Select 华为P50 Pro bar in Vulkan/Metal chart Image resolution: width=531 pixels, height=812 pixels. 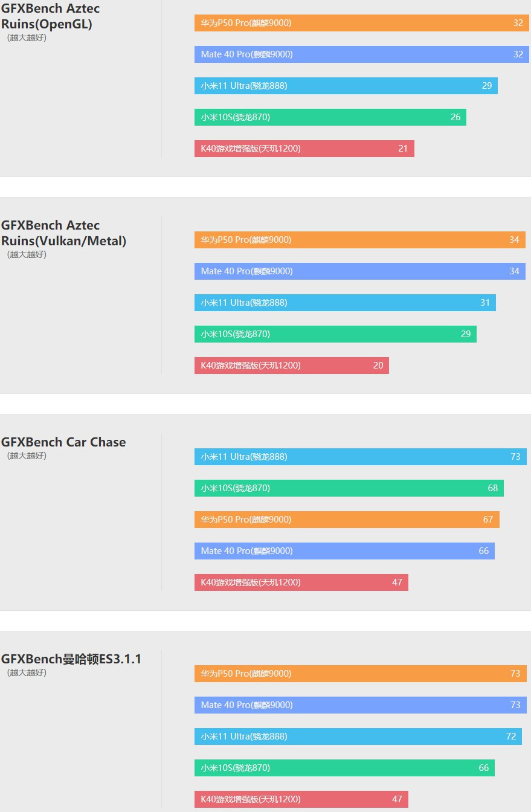pos(360,240)
